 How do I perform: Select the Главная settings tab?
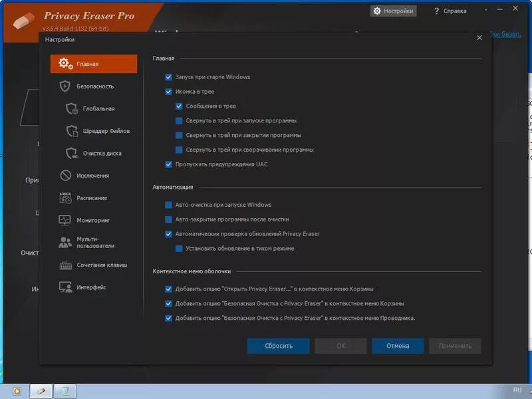[x=94, y=64]
